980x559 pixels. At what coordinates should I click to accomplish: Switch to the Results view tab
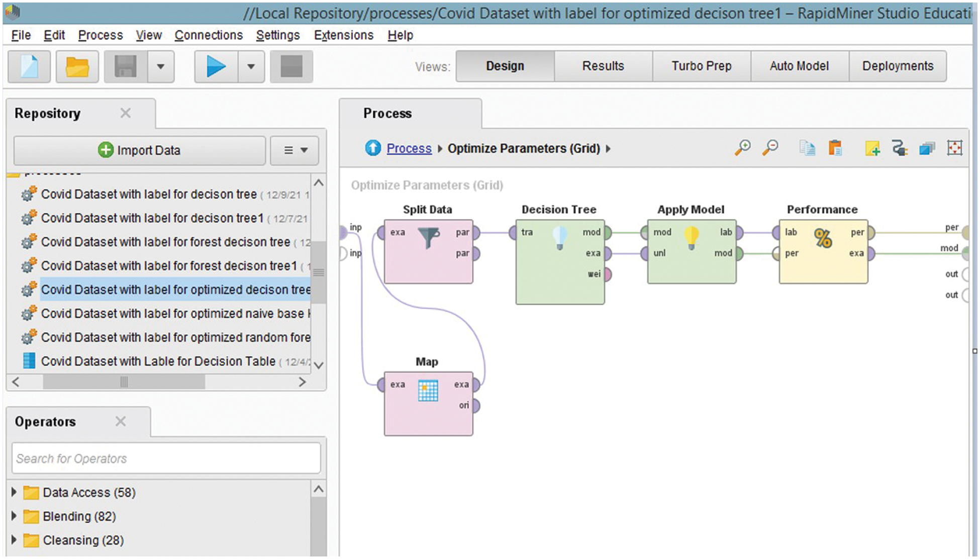(x=603, y=66)
